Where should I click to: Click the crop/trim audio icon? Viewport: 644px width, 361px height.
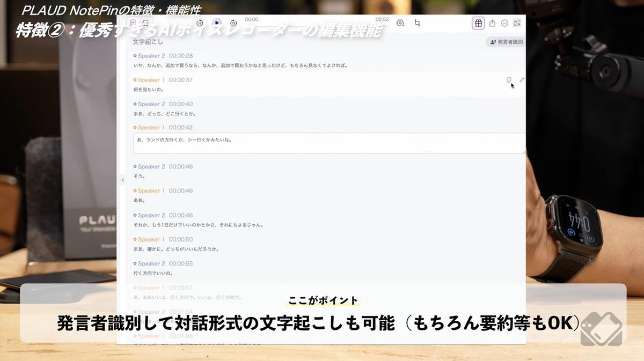(417, 23)
